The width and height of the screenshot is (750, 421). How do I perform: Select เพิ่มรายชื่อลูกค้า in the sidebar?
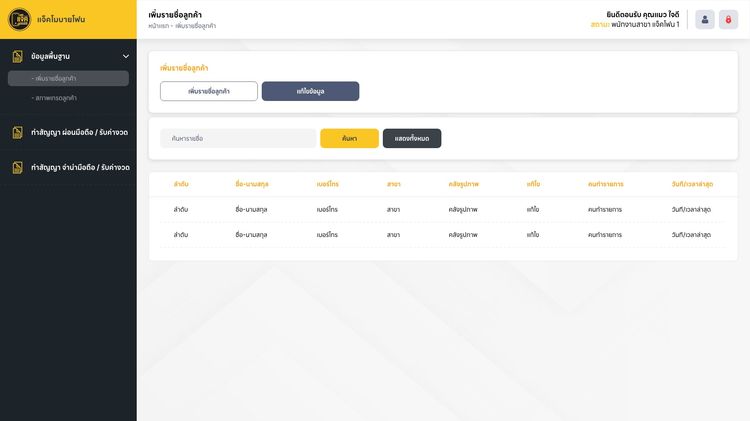click(x=68, y=78)
